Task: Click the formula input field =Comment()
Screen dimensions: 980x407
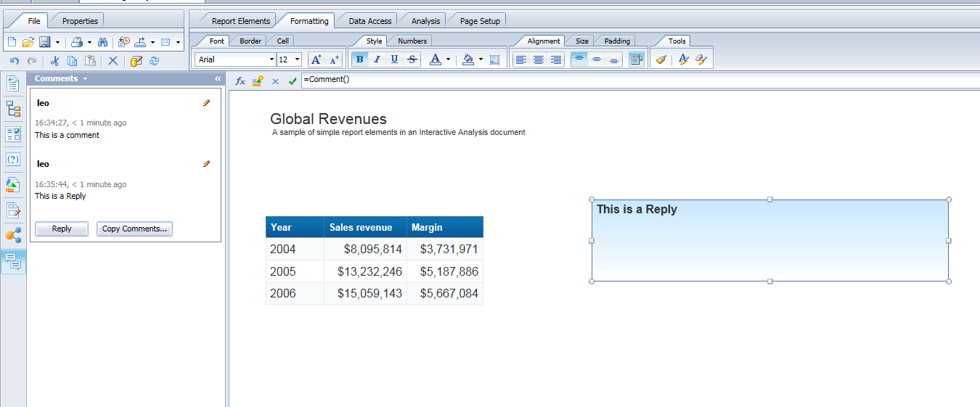Action: point(640,80)
